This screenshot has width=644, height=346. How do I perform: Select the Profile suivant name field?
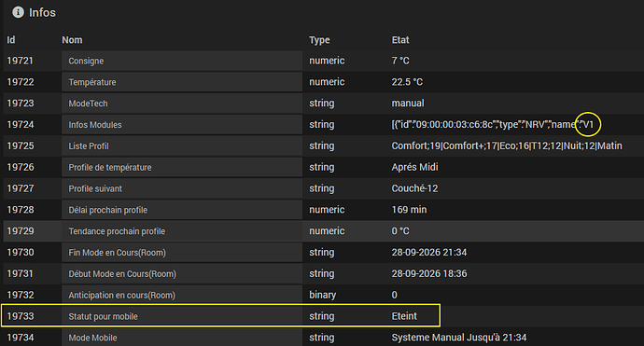click(x=182, y=188)
